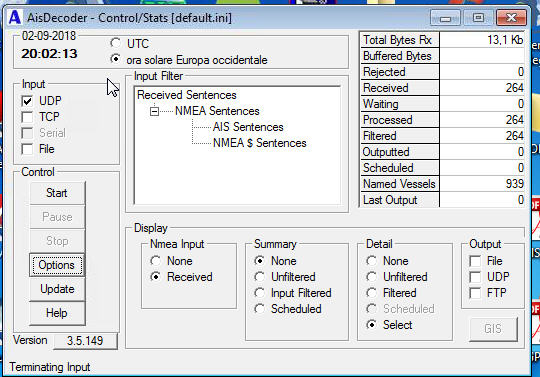
Task: Enable File output checkbox
Action: coord(475,261)
